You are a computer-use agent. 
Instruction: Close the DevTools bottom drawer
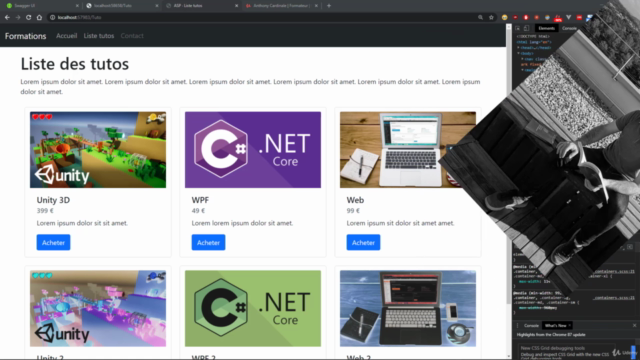(634, 325)
